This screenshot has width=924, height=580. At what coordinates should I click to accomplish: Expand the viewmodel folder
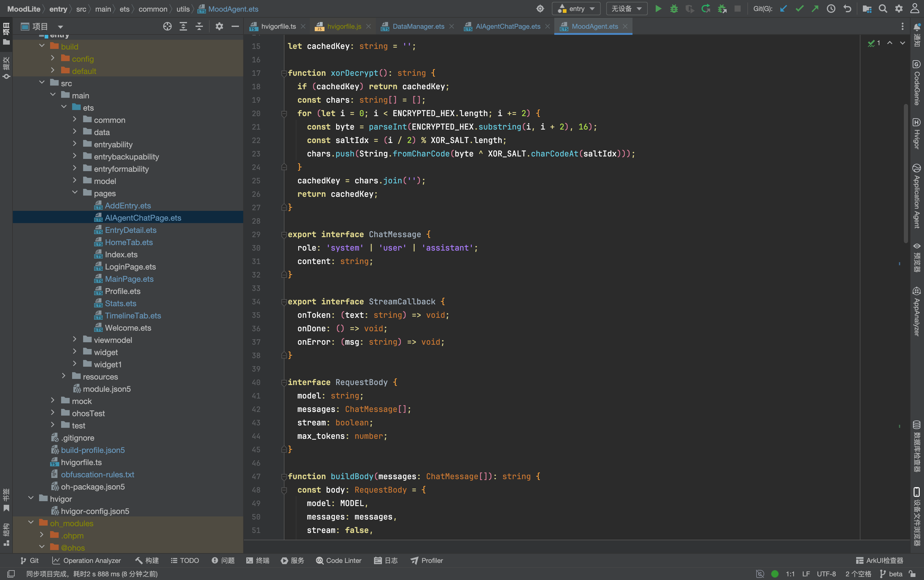75,340
